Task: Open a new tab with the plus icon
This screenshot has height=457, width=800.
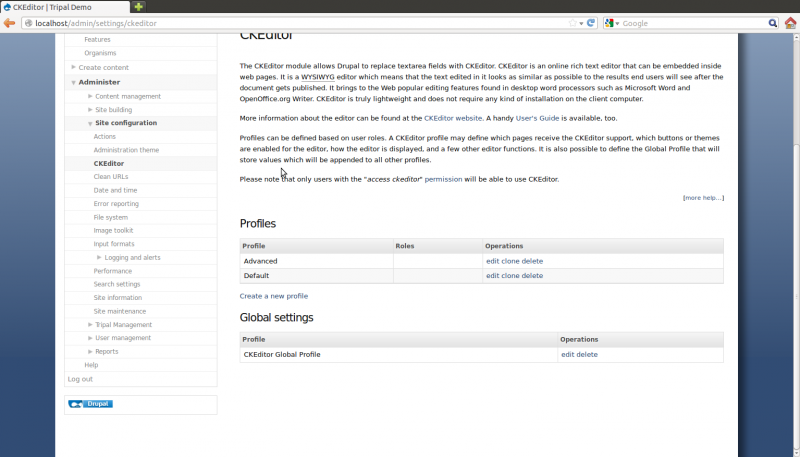Action: click(138, 7)
